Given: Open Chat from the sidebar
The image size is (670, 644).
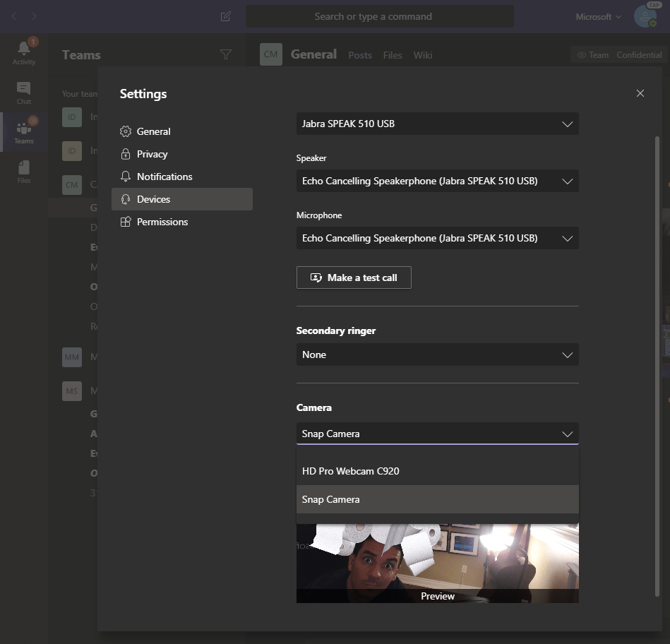Looking at the screenshot, I should click(x=23, y=93).
